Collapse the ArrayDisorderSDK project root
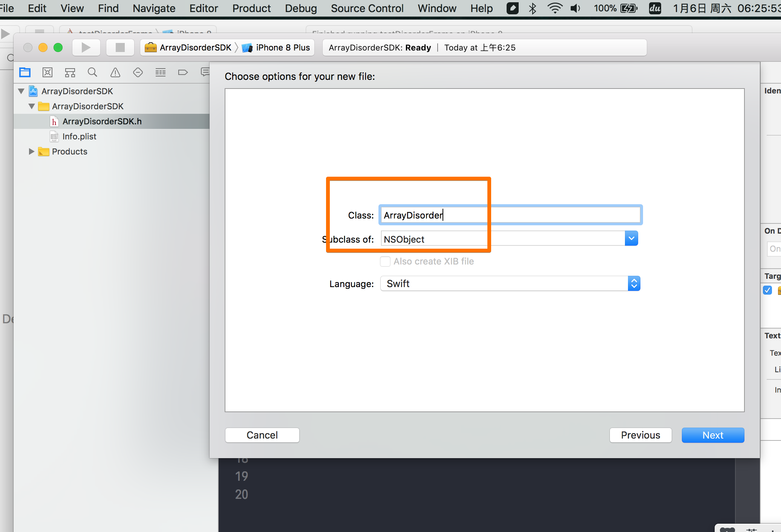Image resolution: width=781 pixels, height=532 pixels. [21, 91]
